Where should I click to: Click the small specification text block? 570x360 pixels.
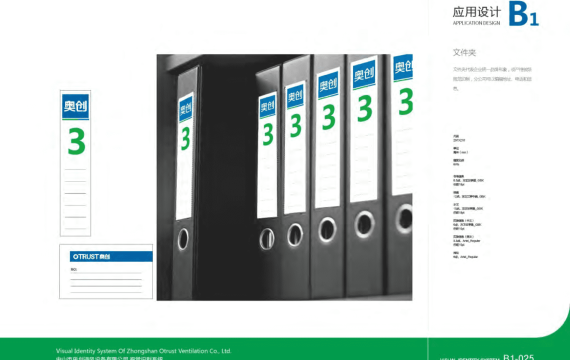(469, 196)
